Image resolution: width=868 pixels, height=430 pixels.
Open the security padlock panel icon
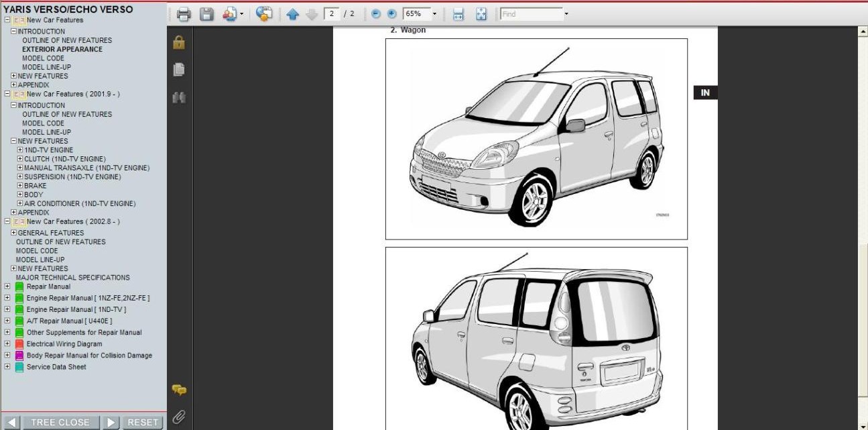click(x=179, y=42)
